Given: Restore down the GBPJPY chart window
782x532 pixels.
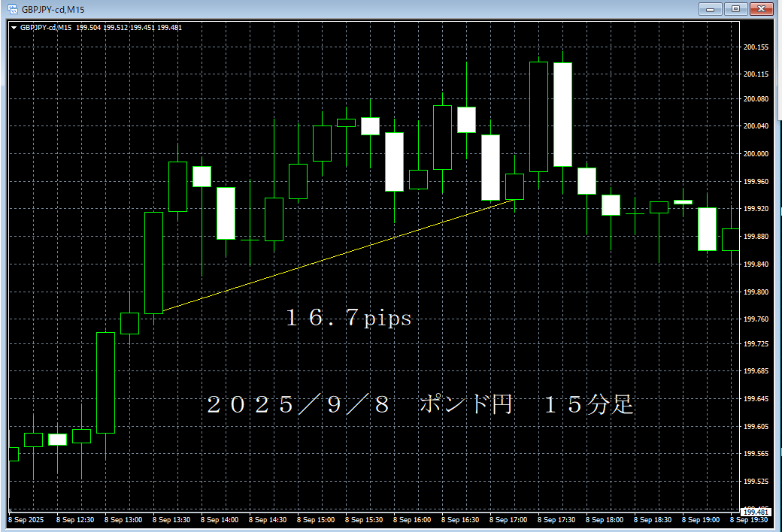Looking at the screenshot, I should click(x=735, y=9).
